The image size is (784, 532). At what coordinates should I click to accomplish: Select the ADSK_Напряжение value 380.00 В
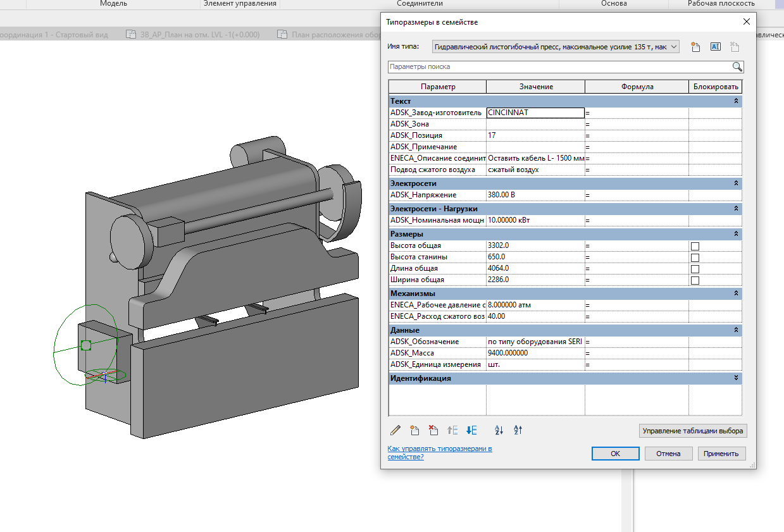(535, 195)
